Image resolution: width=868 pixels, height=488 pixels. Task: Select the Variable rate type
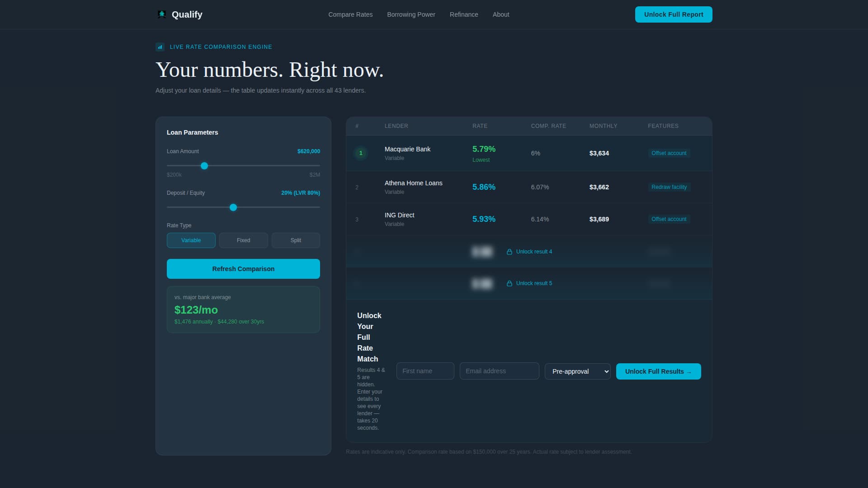click(191, 240)
